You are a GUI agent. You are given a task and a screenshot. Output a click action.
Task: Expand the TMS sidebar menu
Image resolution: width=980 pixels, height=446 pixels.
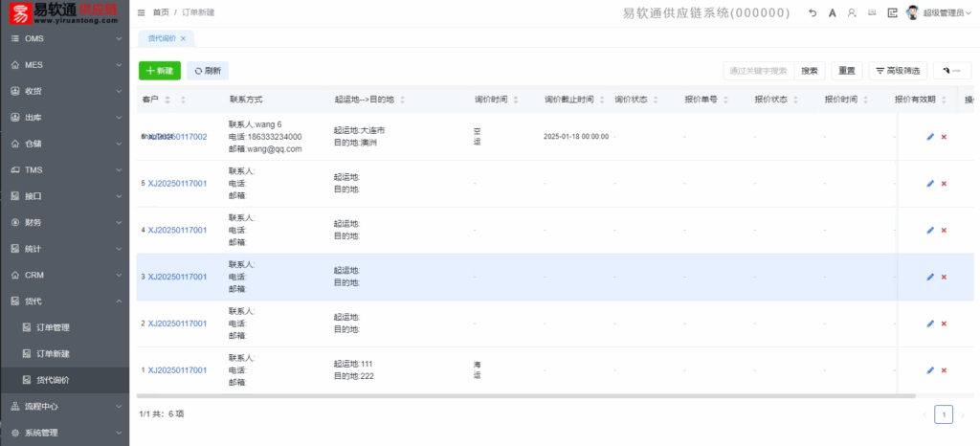click(64, 170)
